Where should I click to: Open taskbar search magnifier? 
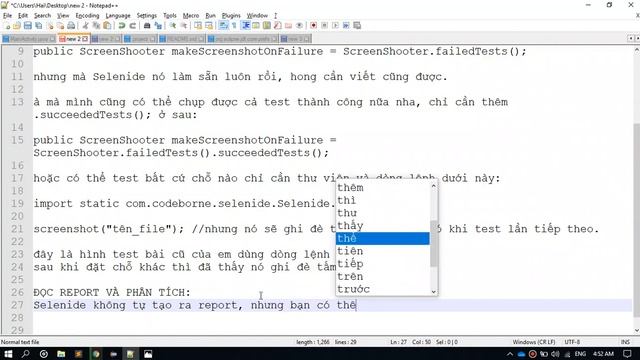(x=25, y=354)
